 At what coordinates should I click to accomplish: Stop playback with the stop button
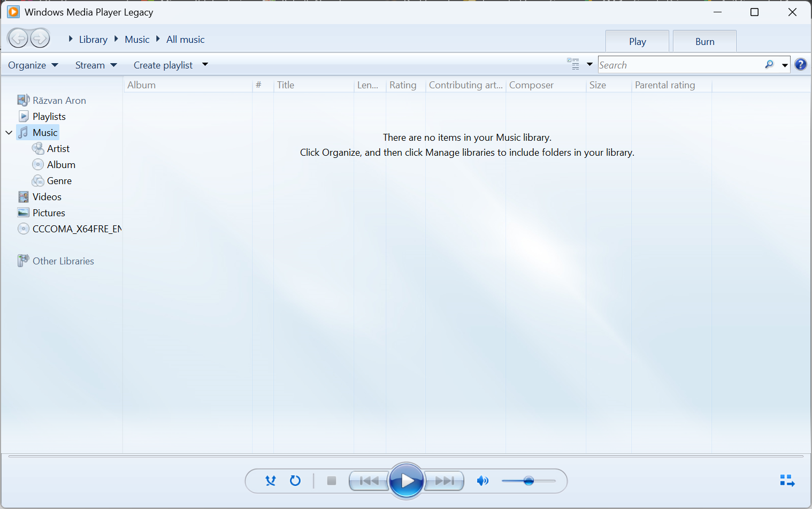click(x=332, y=481)
